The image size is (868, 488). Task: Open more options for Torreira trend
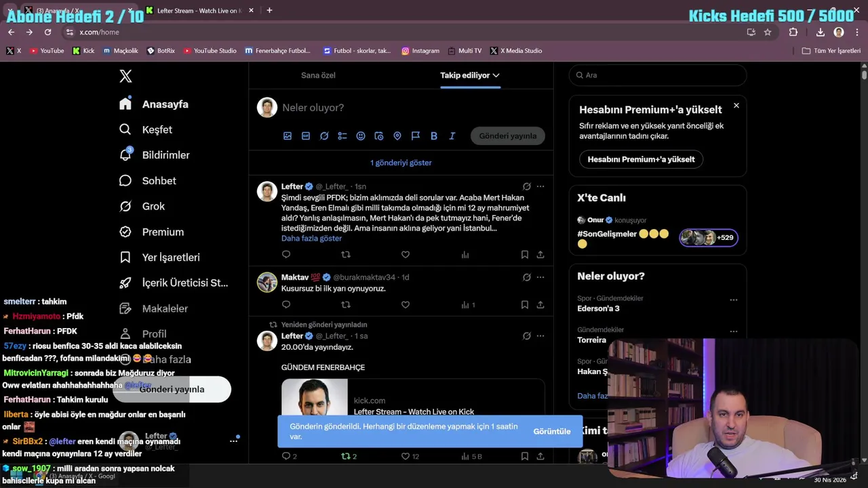click(734, 331)
